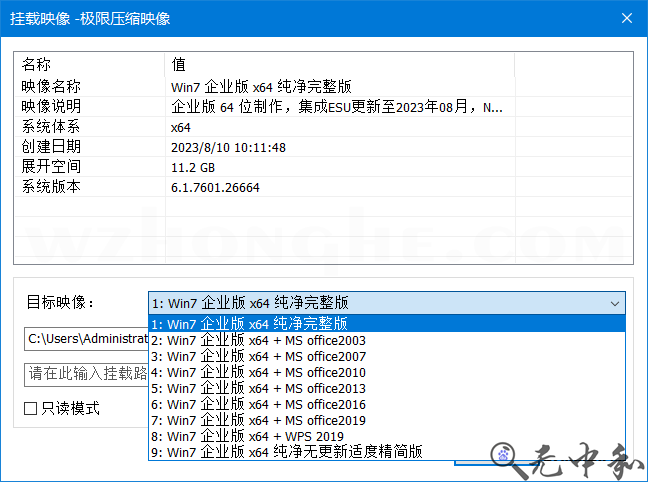Click the C:\Users\Administrat path field
The width and height of the screenshot is (648, 482).
86,339
